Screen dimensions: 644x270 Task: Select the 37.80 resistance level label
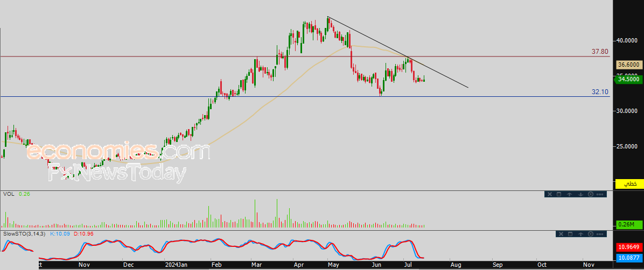pos(600,52)
